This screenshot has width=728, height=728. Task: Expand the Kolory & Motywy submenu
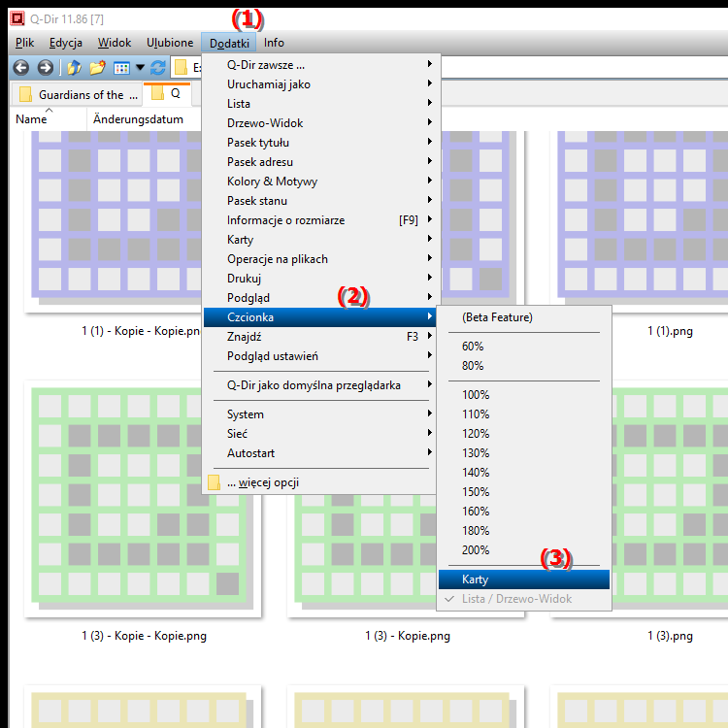pos(319,182)
